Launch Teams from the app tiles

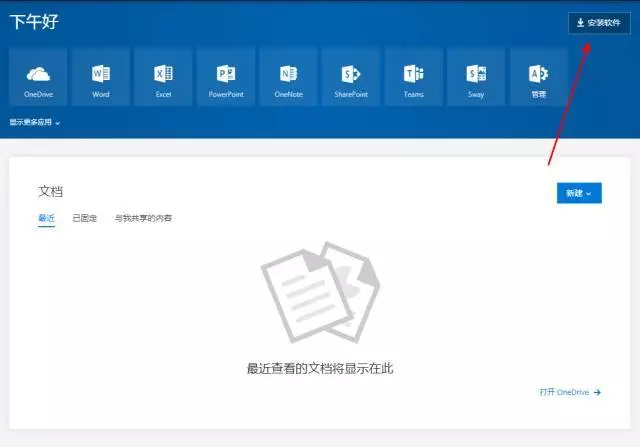point(413,77)
